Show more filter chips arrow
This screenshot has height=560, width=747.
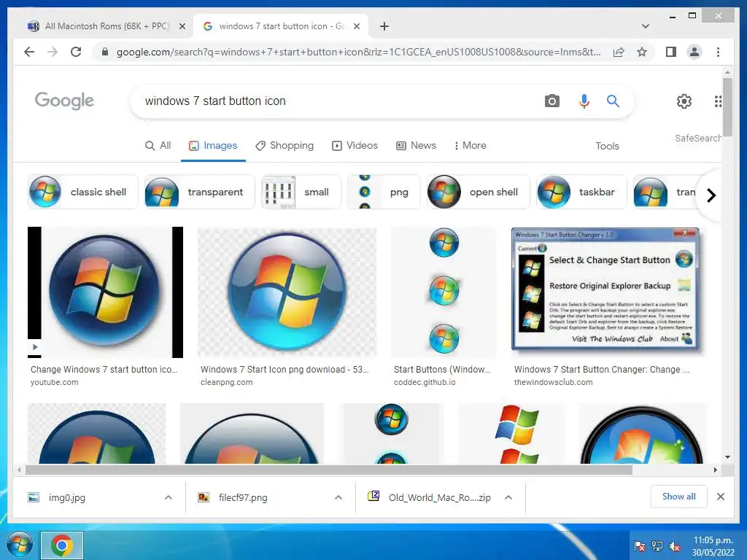[x=711, y=195]
